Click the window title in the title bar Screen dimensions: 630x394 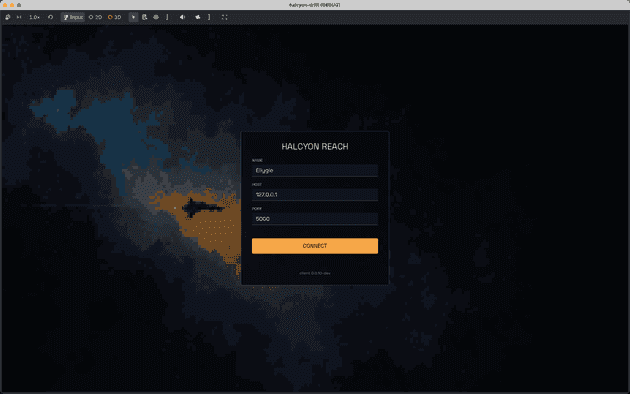[x=315, y=5]
